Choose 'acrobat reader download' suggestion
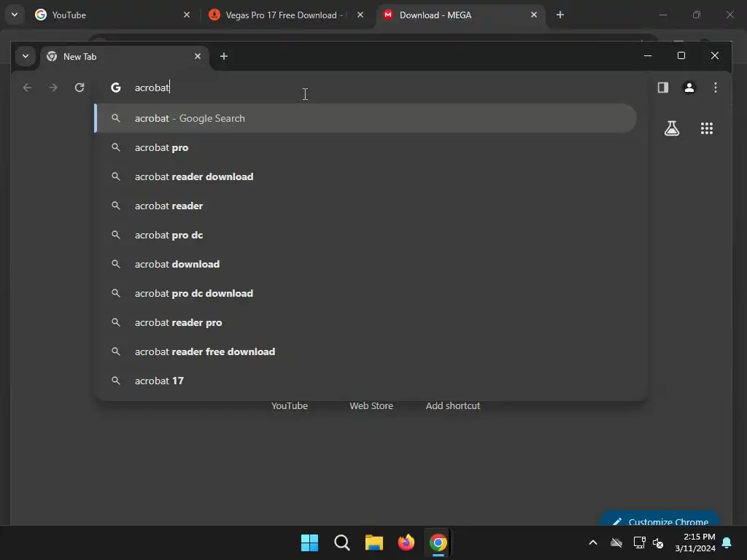 click(x=366, y=176)
